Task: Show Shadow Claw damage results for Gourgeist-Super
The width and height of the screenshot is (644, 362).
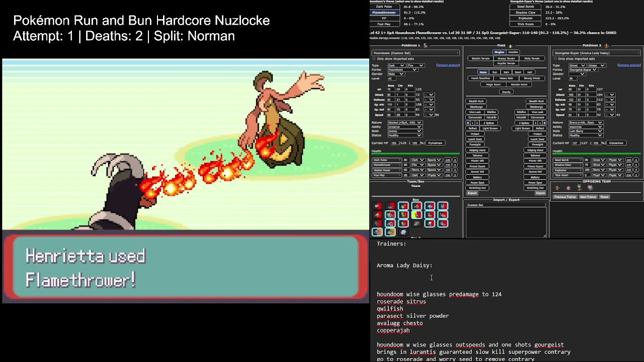Action: [x=525, y=13]
